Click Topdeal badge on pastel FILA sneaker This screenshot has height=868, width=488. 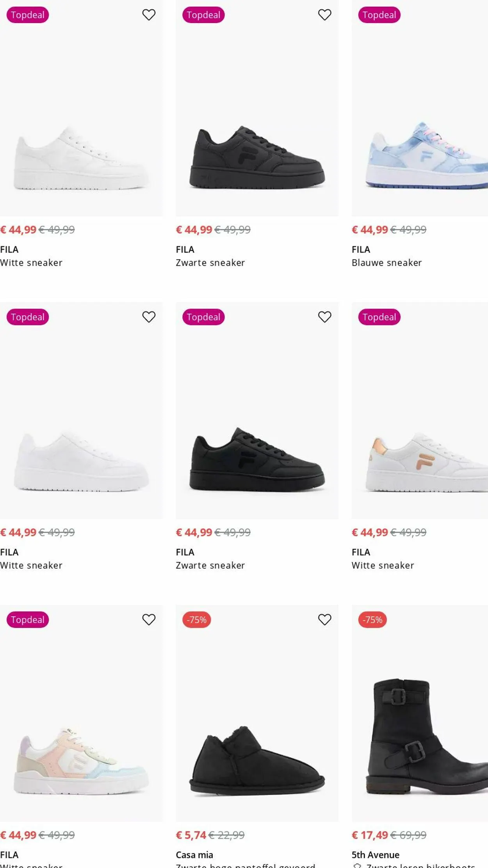click(x=28, y=620)
